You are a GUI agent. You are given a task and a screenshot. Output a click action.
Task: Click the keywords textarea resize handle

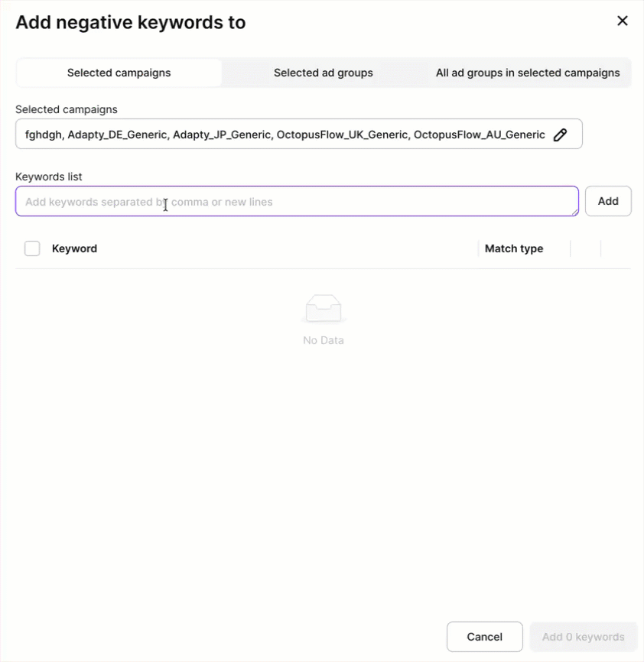point(574,212)
